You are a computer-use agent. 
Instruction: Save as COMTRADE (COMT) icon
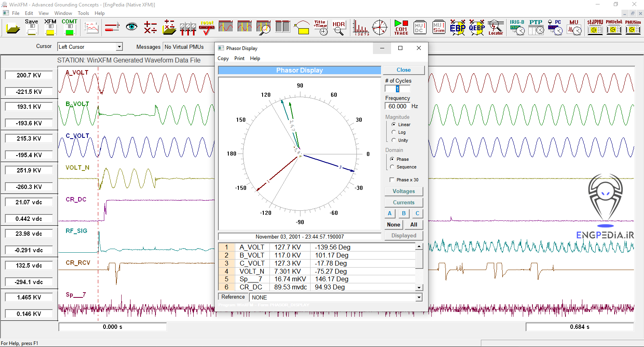[x=69, y=27]
